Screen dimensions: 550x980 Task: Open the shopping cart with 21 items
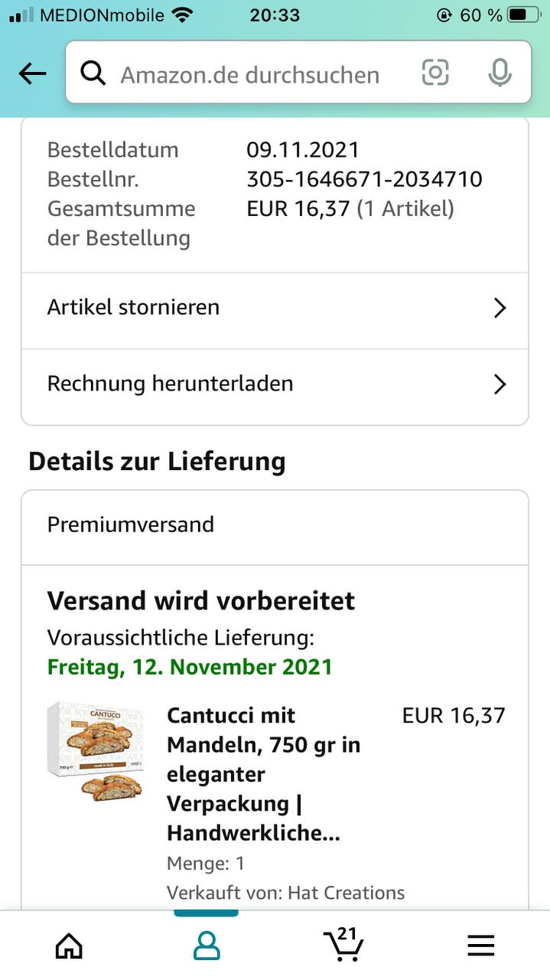point(343,945)
